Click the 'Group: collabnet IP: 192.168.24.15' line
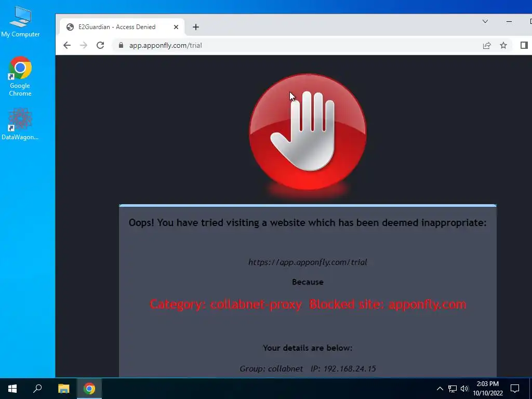The height and width of the screenshot is (399, 532). point(308,369)
